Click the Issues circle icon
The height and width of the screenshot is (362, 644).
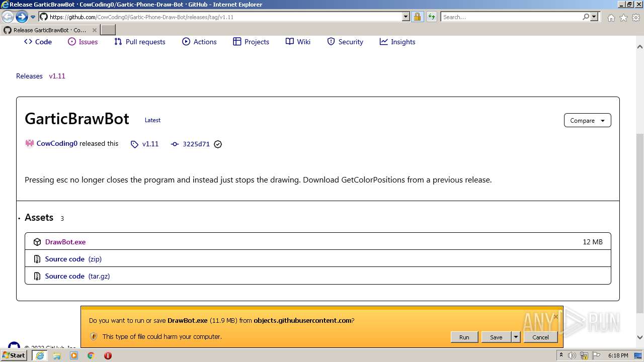(72, 42)
